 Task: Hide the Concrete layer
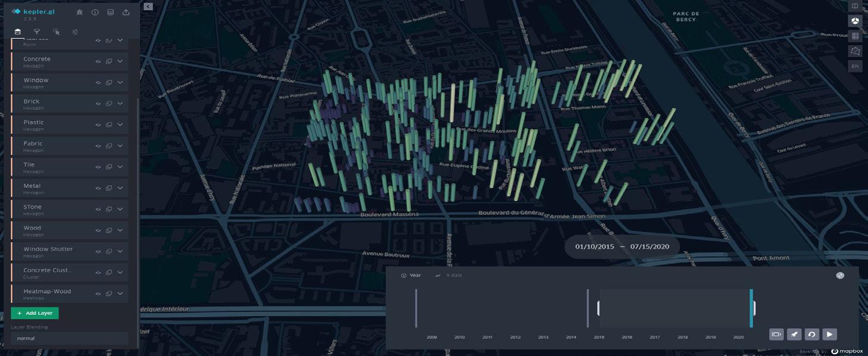pyautogui.click(x=98, y=61)
